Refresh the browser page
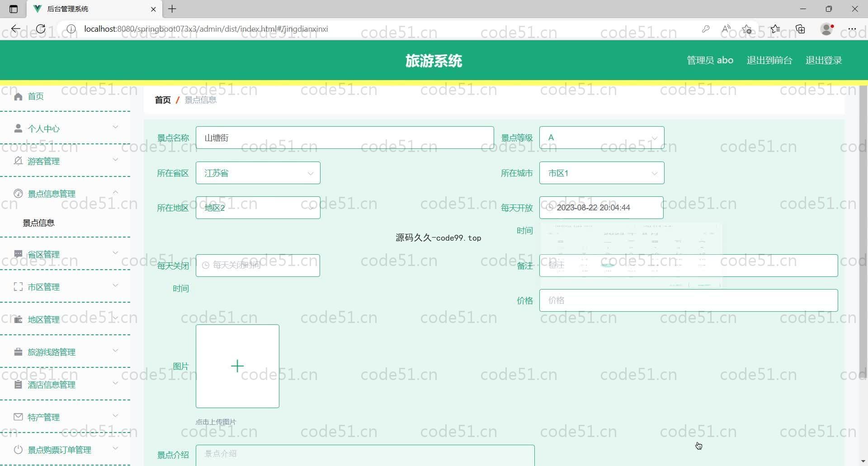This screenshot has height=466, width=868. [x=41, y=29]
